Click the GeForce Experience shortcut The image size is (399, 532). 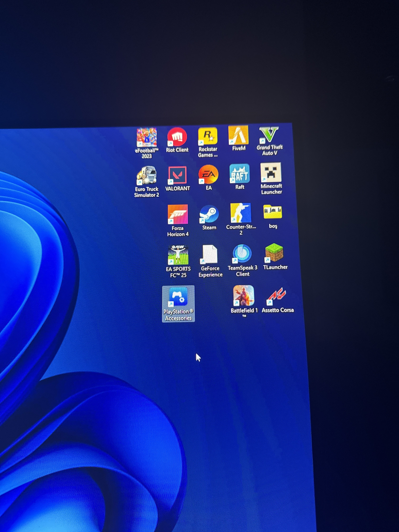coord(210,254)
